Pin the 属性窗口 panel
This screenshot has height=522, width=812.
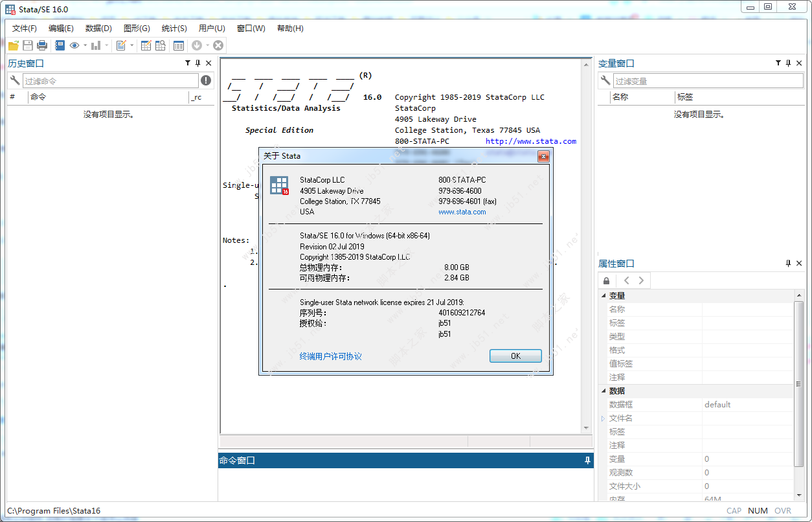pyautogui.click(x=789, y=264)
